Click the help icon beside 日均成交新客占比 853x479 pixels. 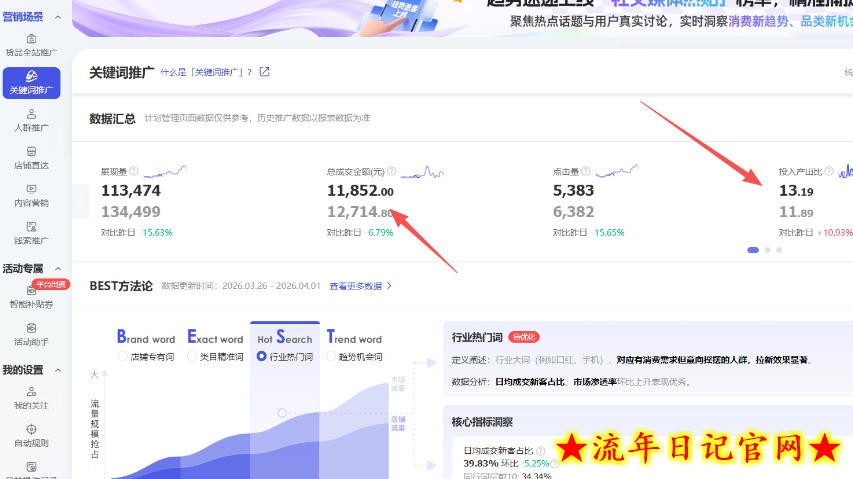click(541, 451)
